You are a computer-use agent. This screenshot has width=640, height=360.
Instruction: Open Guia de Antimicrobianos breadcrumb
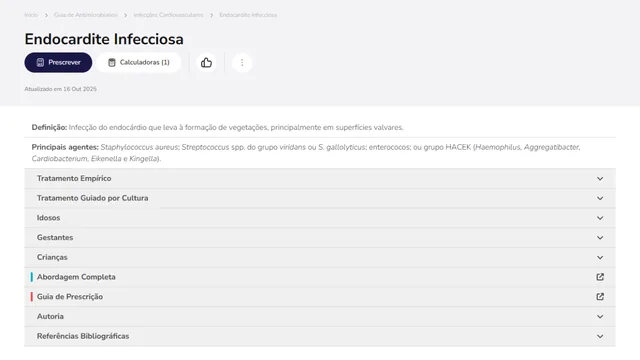click(85, 15)
